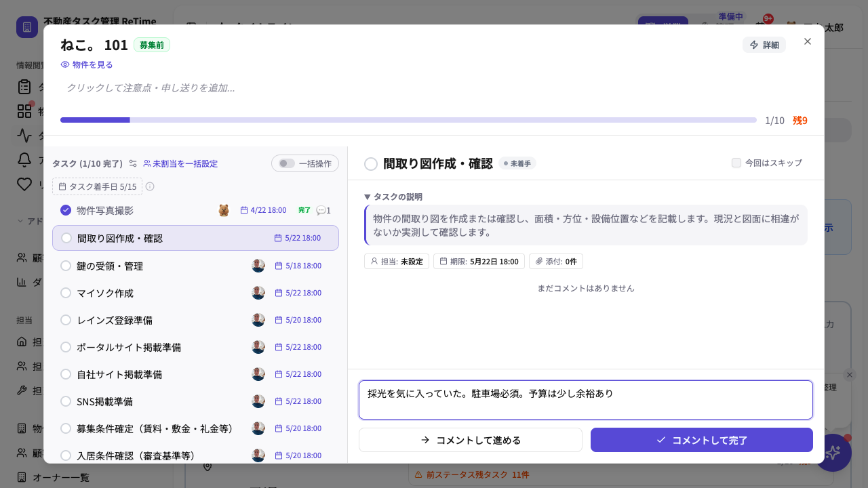The image size is (868, 488).
Task: Open comment bubble on 物件写真撮影 row
Action: pos(323,210)
